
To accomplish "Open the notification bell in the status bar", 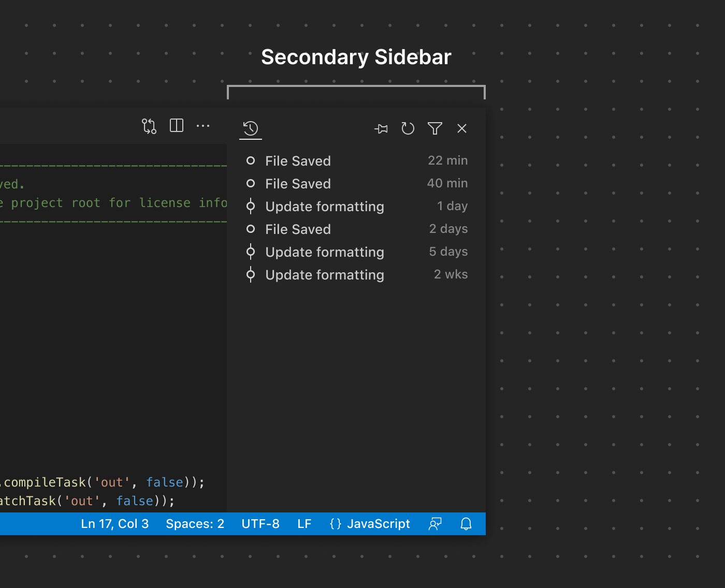I will pos(466,523).
